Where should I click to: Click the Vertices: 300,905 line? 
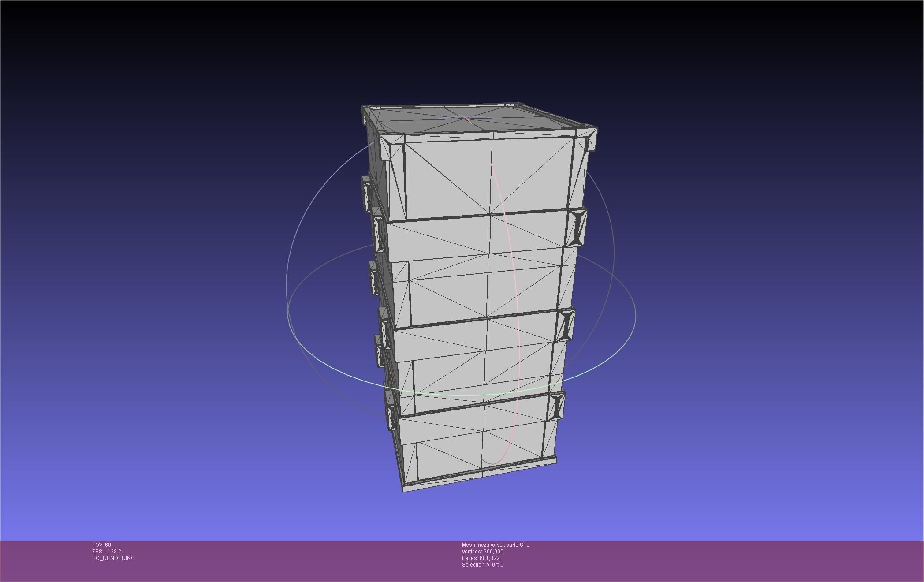(482, 552)
